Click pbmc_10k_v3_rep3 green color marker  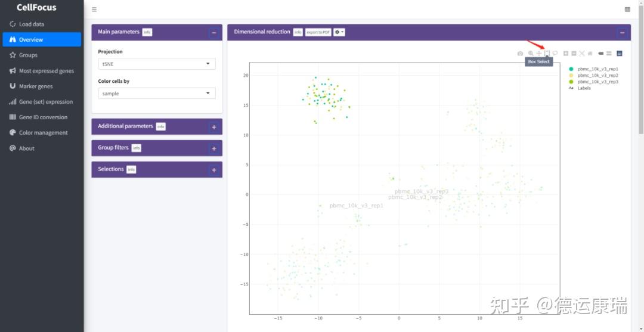tap(571, 82)
